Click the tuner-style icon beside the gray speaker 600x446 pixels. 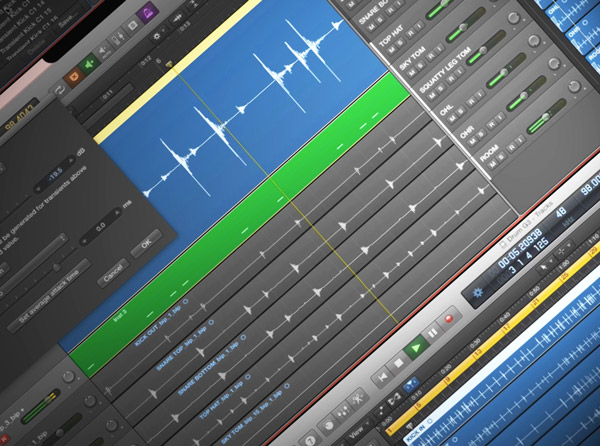119,38
